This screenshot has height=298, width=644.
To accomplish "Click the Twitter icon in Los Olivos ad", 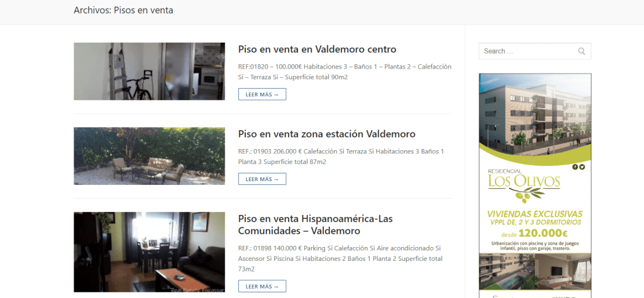I will [x=582, y=167].
